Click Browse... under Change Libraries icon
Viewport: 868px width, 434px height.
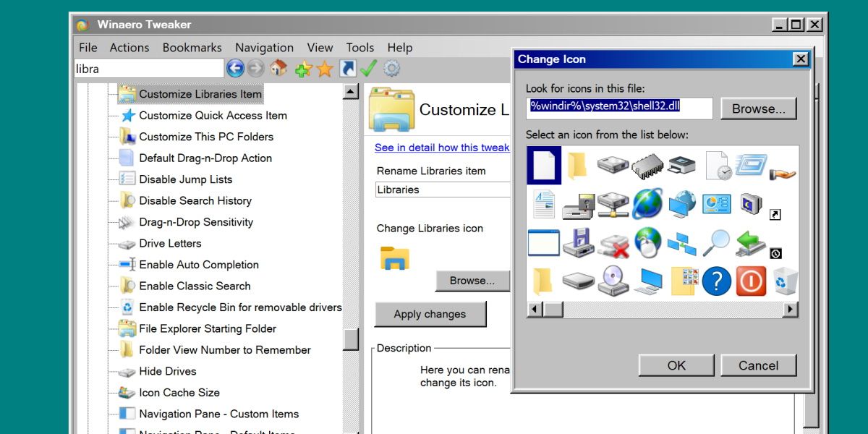click(x=472, y=281)
